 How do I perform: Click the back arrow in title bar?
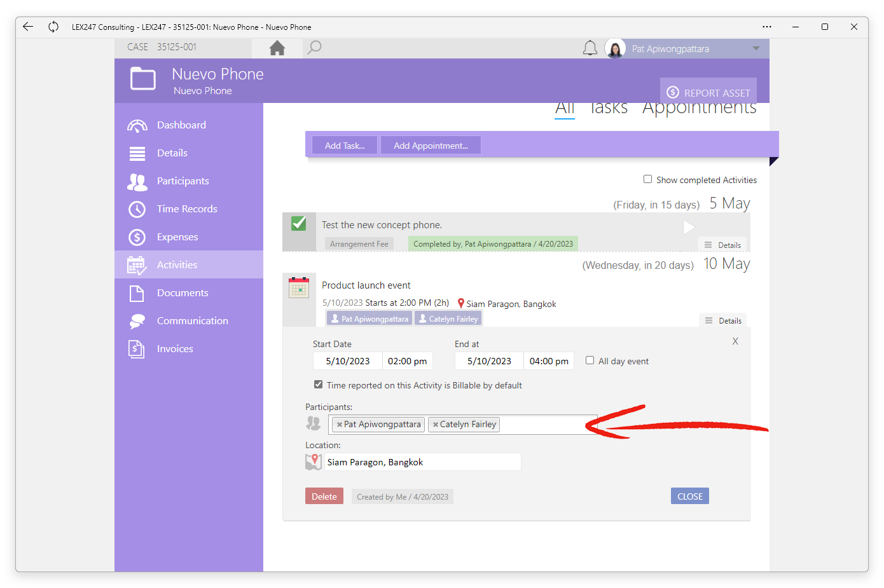click(x=28, y=27)
